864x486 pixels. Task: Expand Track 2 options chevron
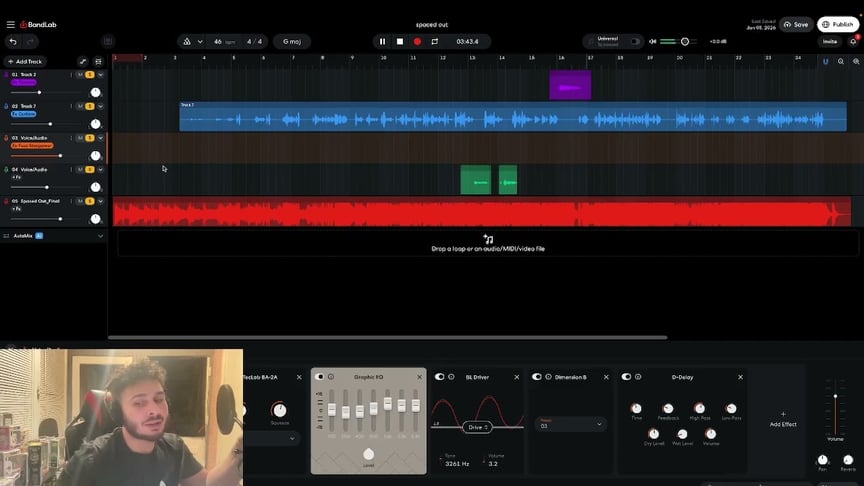[x=100, y=74]
